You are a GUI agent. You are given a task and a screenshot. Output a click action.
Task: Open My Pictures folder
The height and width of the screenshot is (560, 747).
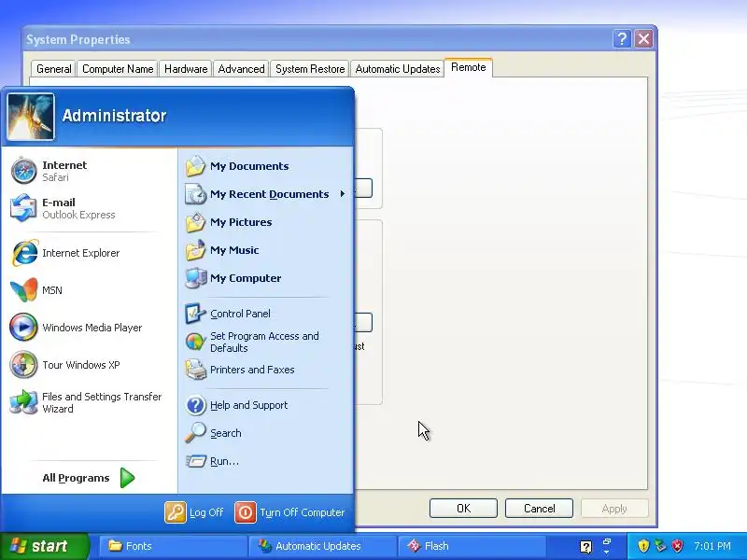coord(265,222)
